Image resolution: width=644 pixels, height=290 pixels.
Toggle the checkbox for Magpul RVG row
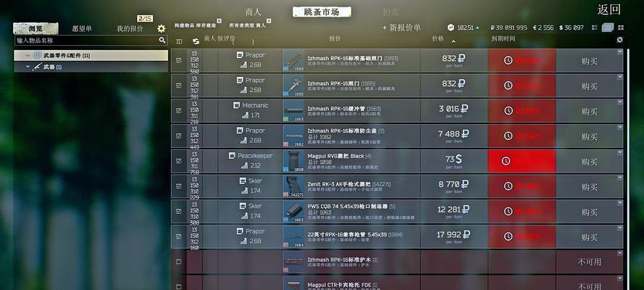pos(179,161)
